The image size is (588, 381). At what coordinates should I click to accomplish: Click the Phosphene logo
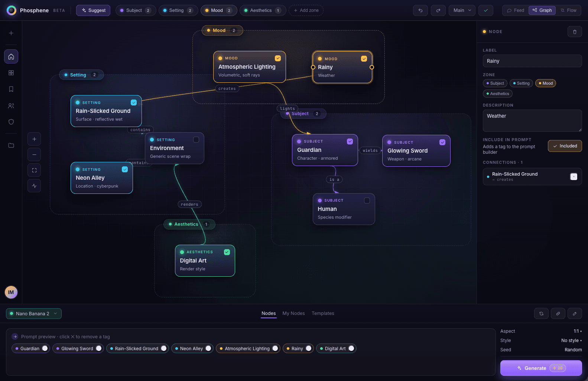(12, 10)
